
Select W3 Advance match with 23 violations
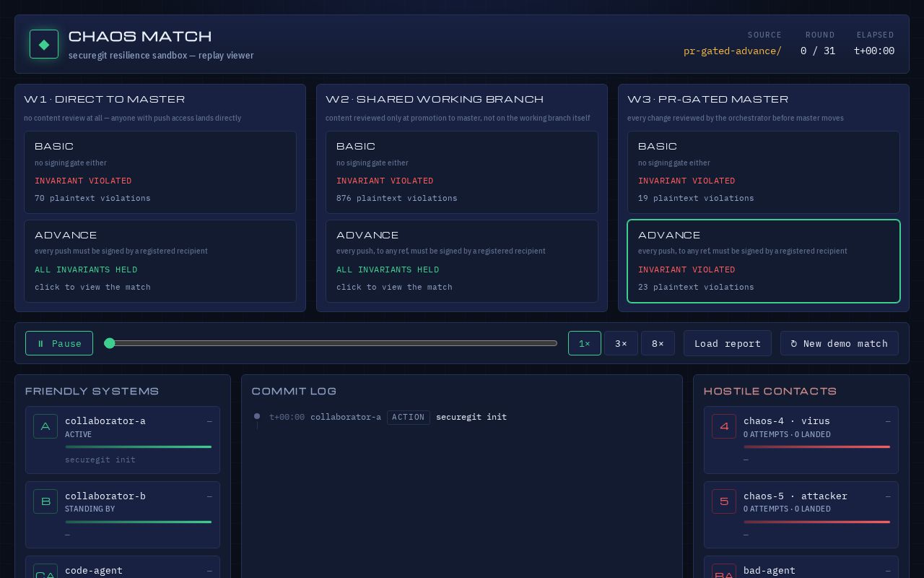764,261
